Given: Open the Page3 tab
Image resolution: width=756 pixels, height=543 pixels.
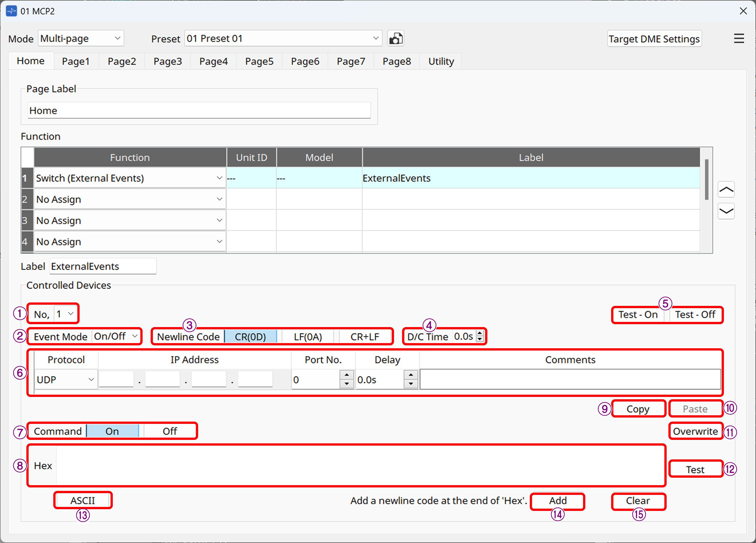Looking at the screenshot, I should [x=168, y=61].
